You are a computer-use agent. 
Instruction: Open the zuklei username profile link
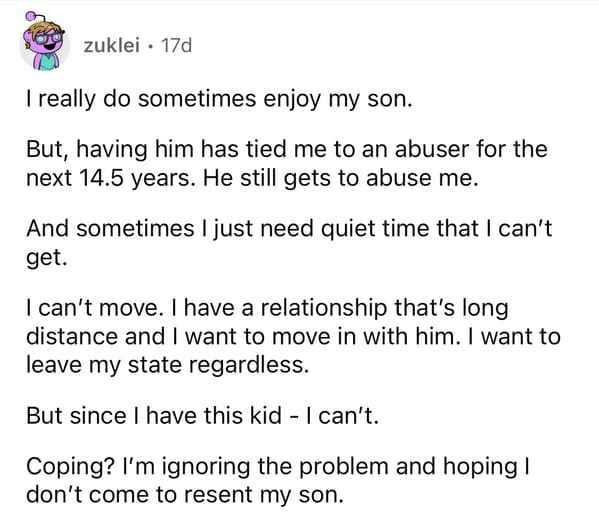pos(112,46)
